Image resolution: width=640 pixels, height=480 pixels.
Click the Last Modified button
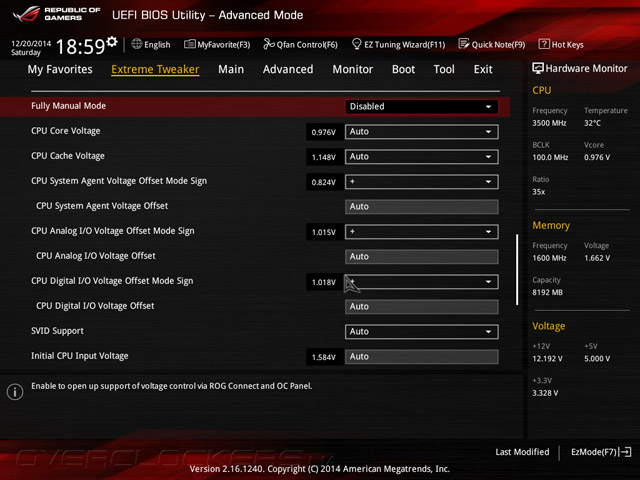pyautogui.click(x=522, y=452)
